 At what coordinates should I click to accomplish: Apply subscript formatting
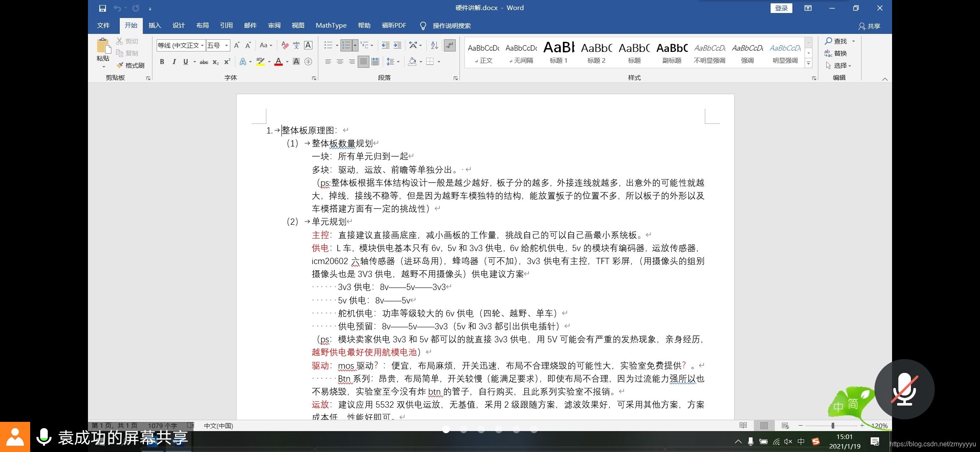216,62
